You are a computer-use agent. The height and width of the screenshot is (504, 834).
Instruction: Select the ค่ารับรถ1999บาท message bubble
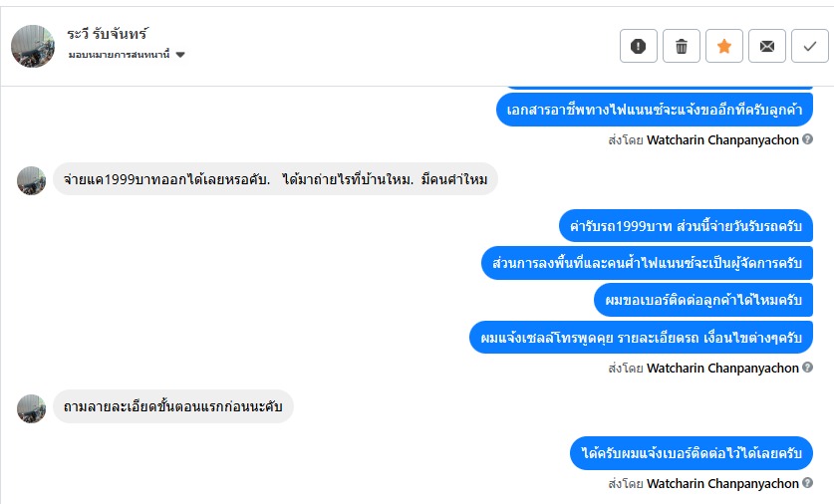tap(686, 226)
